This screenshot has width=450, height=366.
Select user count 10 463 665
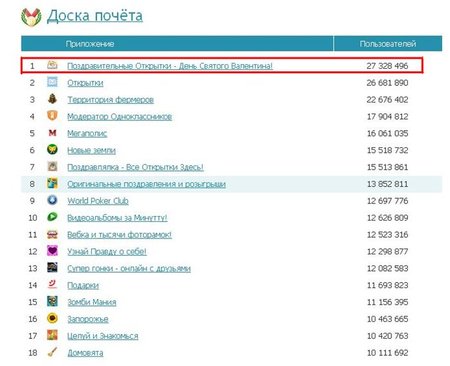[x=387, y=319]
